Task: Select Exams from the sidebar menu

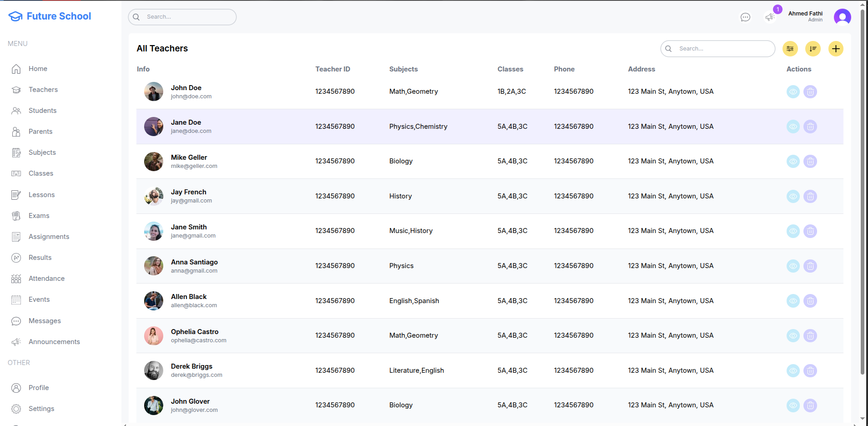Action: (39, 216)
